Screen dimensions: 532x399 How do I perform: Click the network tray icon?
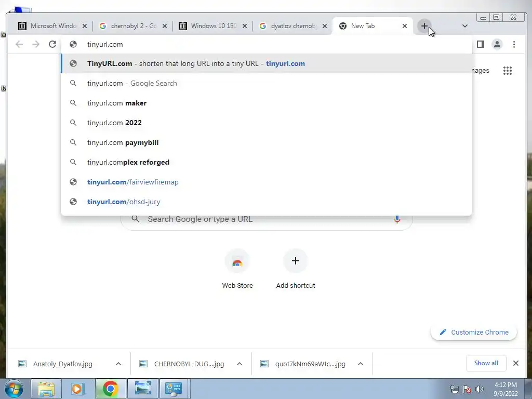[454, 389]
